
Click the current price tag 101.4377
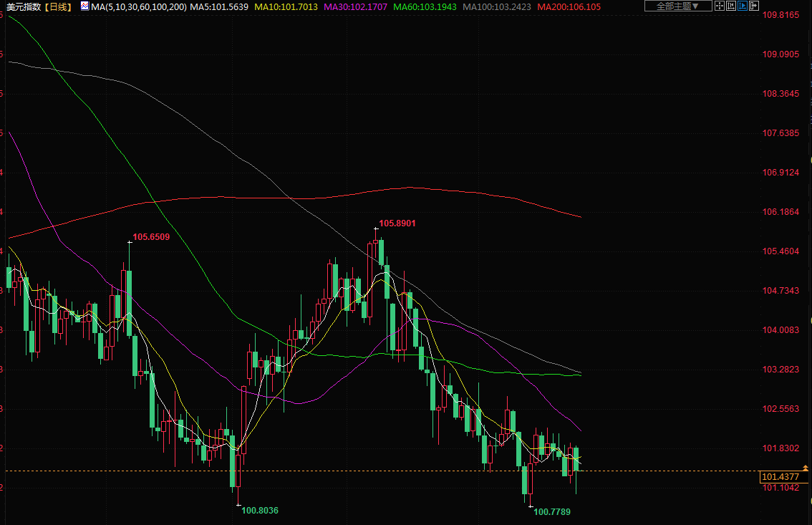(780, 477)
